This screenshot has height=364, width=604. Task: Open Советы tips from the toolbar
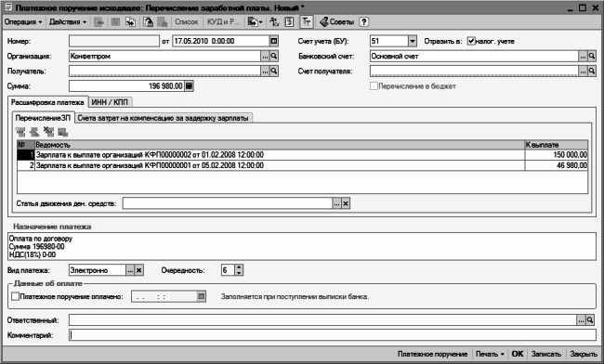click(x=336, y=22)
